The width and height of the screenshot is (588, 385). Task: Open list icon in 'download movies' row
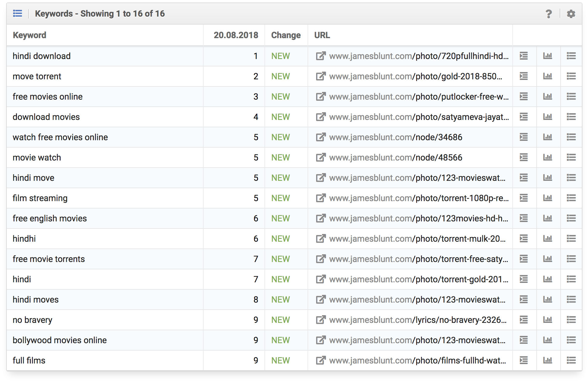coord(571,117)
